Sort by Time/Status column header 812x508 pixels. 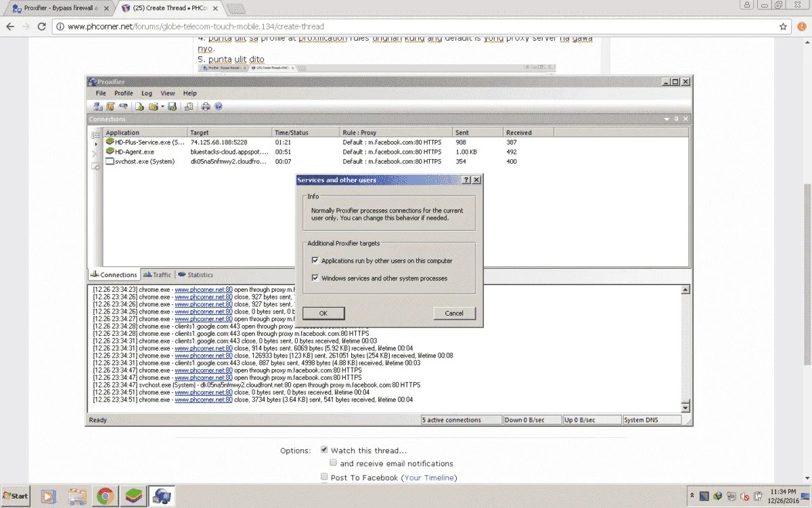coord(306,132)
